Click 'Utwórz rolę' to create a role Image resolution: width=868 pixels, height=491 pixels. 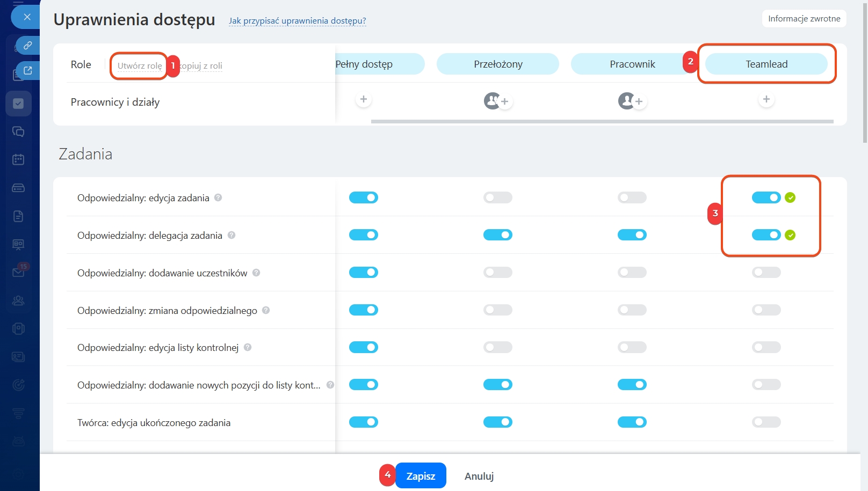pyautogui.click(x=140, y=65)
